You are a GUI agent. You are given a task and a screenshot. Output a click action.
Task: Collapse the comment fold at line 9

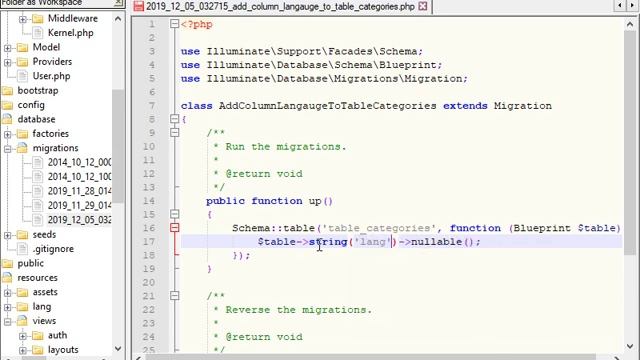pyautogui.click(x=175, y=133)
